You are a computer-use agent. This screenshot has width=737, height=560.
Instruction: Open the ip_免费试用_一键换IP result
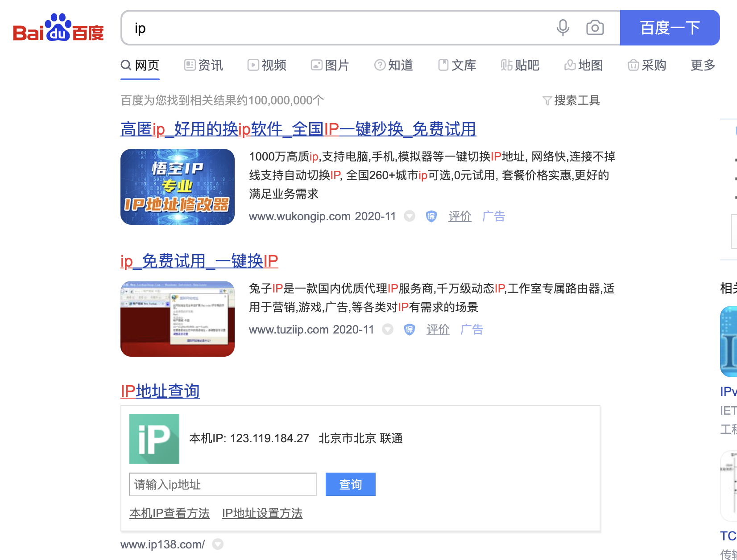(199, 261)
